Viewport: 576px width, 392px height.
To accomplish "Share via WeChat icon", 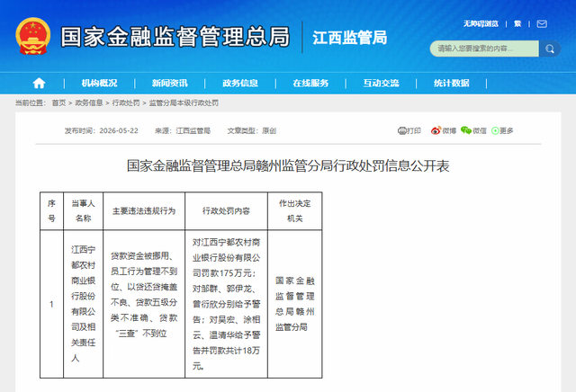I will click(x=466, y=130).
